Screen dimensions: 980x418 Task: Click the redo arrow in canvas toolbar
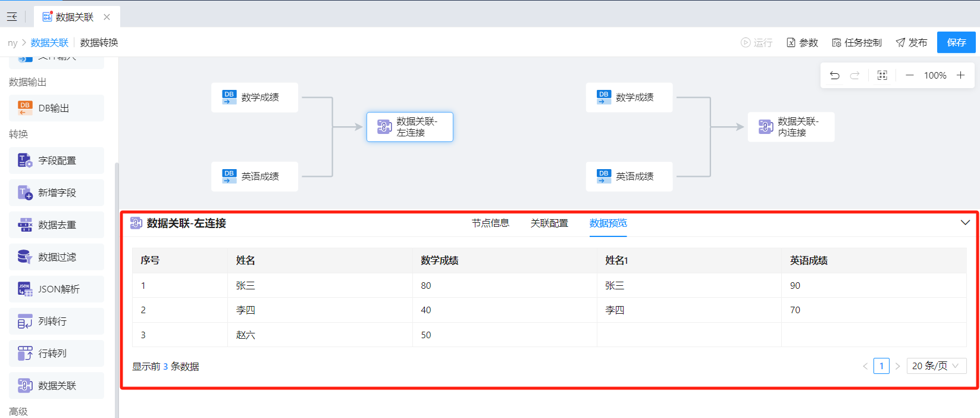tap(855, 76)
